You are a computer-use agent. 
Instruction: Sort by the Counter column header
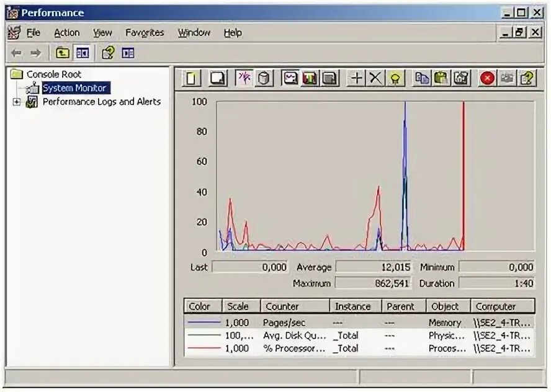295,306
